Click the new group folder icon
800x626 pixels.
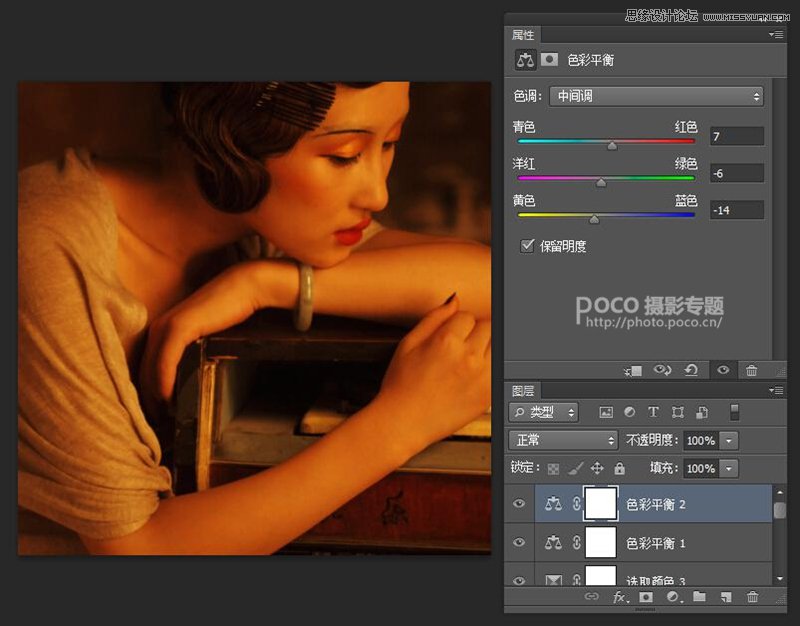tap(699, 596)
